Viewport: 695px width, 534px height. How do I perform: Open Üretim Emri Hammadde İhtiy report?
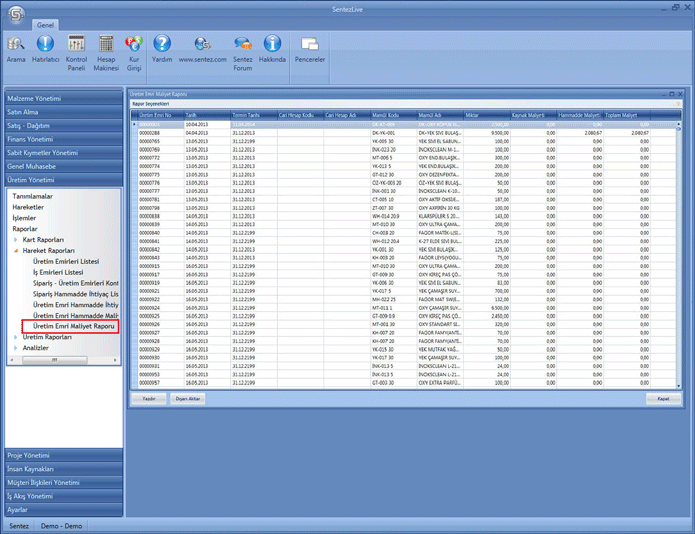click(x=76, y=305)
